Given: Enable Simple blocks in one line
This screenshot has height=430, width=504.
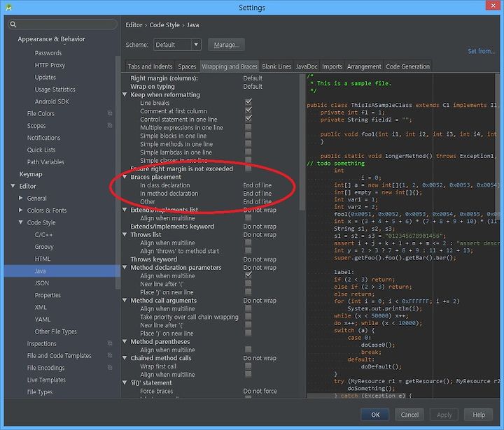Looking at the screenshot, I should (248, 136).
